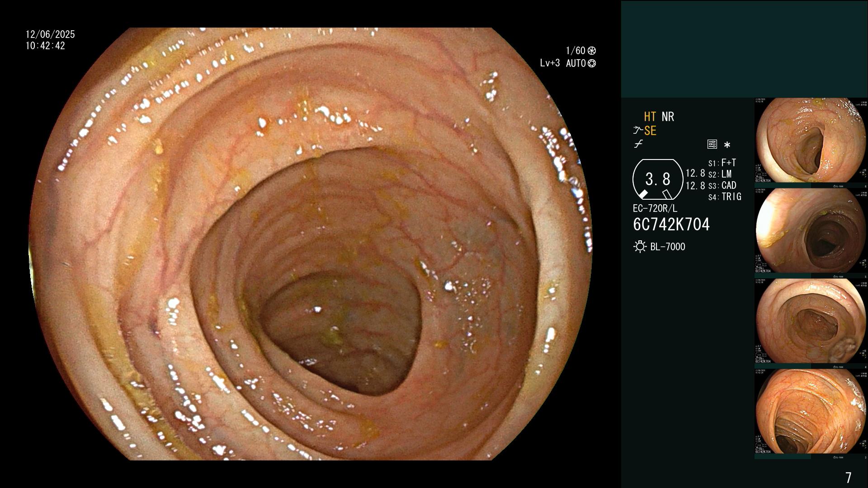Click the lower 12.8 diameter value

tap(695, 185)
